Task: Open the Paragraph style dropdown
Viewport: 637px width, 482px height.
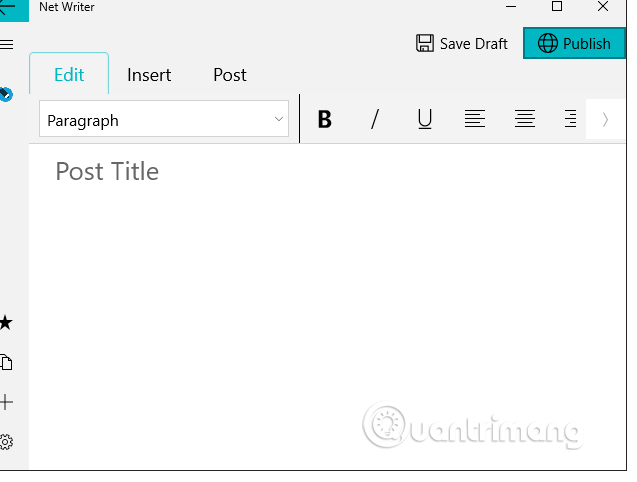Action: tap(165, 120)
